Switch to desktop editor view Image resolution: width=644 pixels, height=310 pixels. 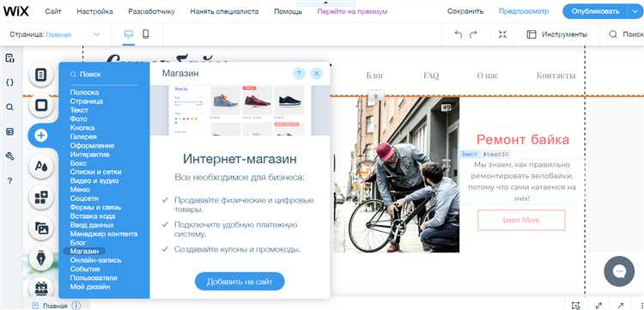coord(129,34)
